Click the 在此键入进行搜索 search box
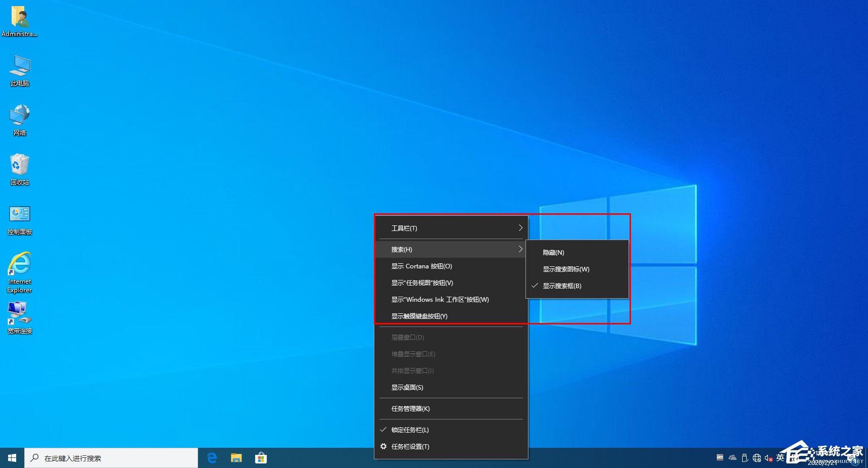This screenshot has height=468, width=868. point(111,458)
